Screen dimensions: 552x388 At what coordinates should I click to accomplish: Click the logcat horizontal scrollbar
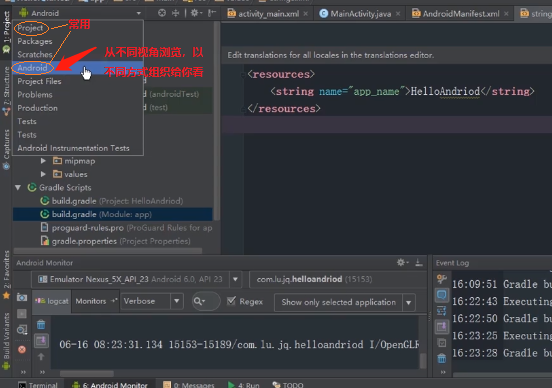pos(87,373)
